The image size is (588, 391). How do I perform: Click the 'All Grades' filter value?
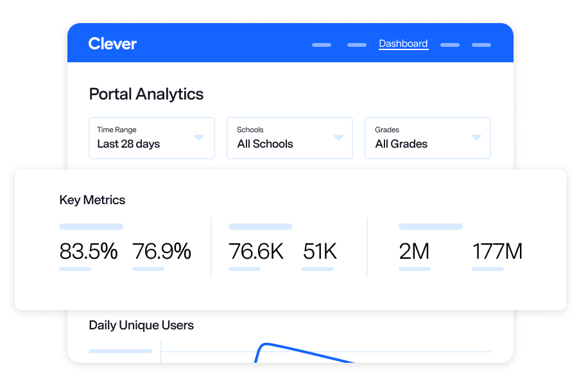(401, 144)
